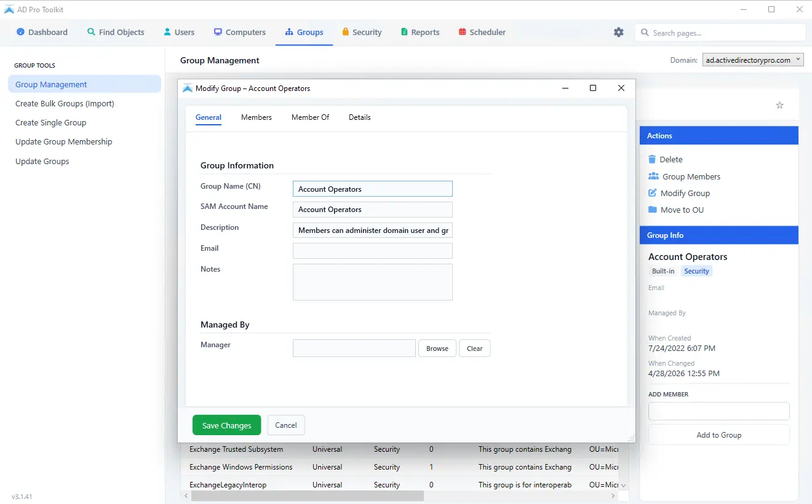Clear the Manager field

point(475,348)
